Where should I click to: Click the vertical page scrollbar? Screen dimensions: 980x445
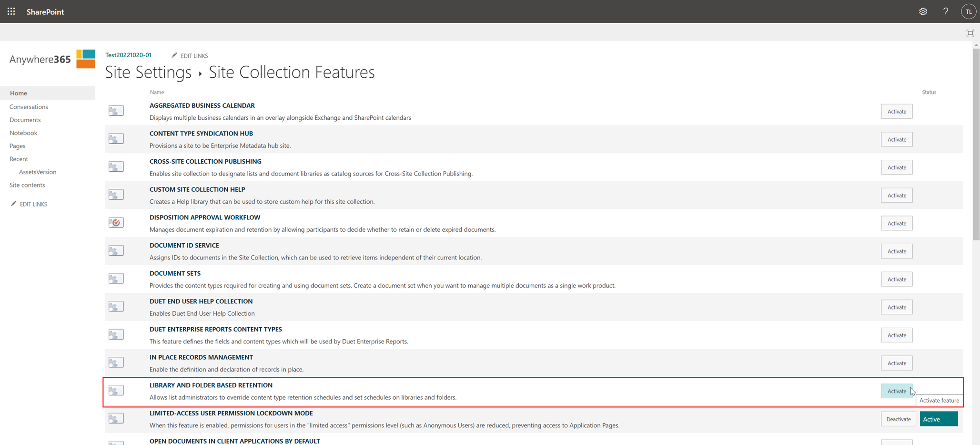coord(976,143)
